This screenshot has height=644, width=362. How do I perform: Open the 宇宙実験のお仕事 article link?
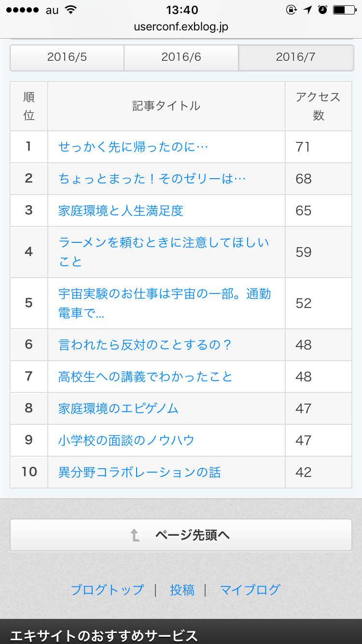coord(165,303)
